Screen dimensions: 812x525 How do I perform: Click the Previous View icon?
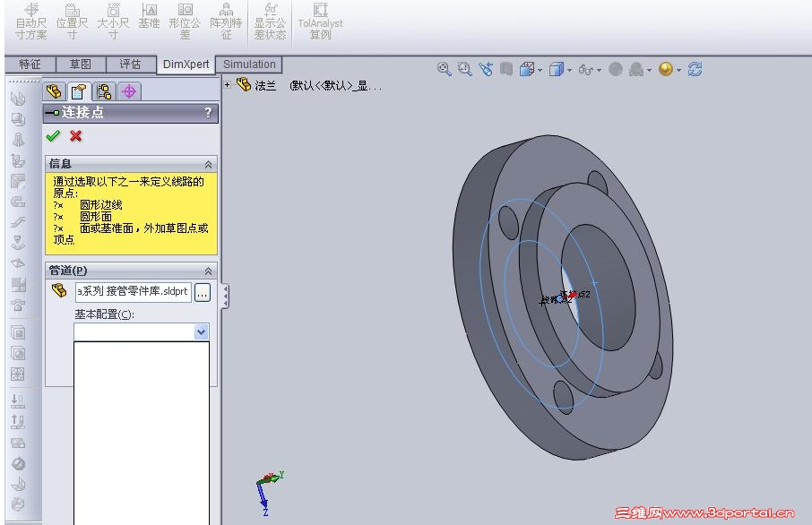(486, 69)
